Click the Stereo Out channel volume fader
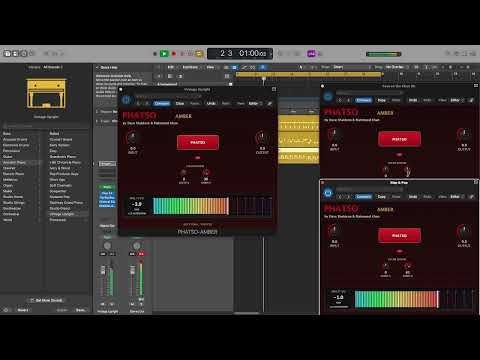 (133, 270)
